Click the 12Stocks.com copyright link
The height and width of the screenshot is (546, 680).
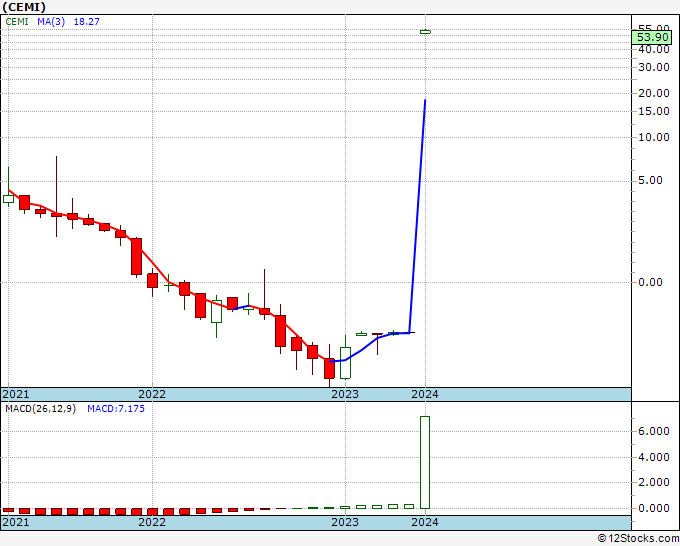(x=638, y=539)
